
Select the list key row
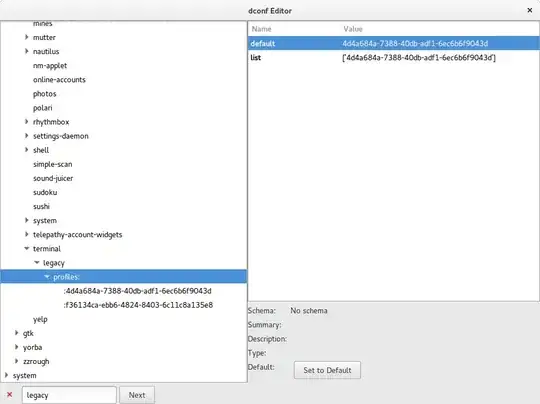pos(393,58)
